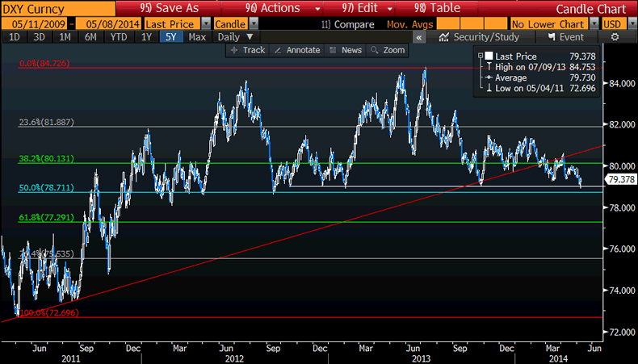Select the Max time range

[x=196, y=37]
